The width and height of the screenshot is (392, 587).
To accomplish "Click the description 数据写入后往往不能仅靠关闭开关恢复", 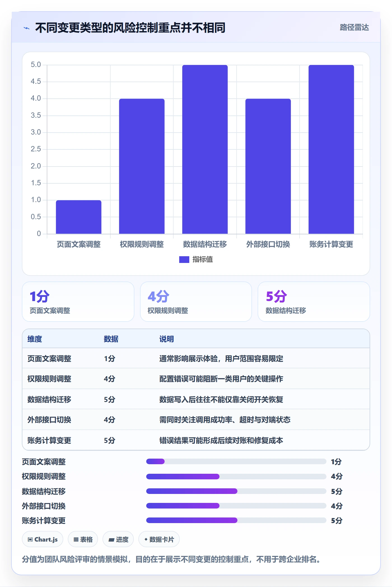I will click(x=221, y=399).
